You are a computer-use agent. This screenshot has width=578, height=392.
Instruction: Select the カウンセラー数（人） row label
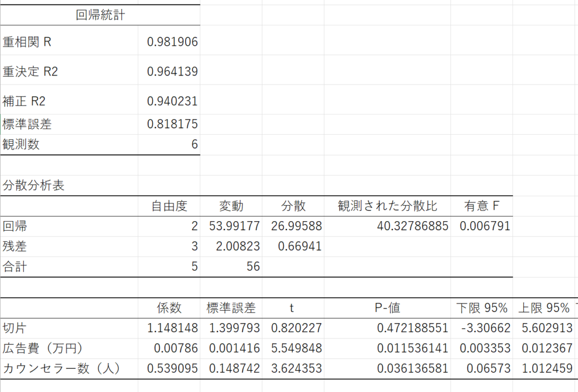(62, 369)
